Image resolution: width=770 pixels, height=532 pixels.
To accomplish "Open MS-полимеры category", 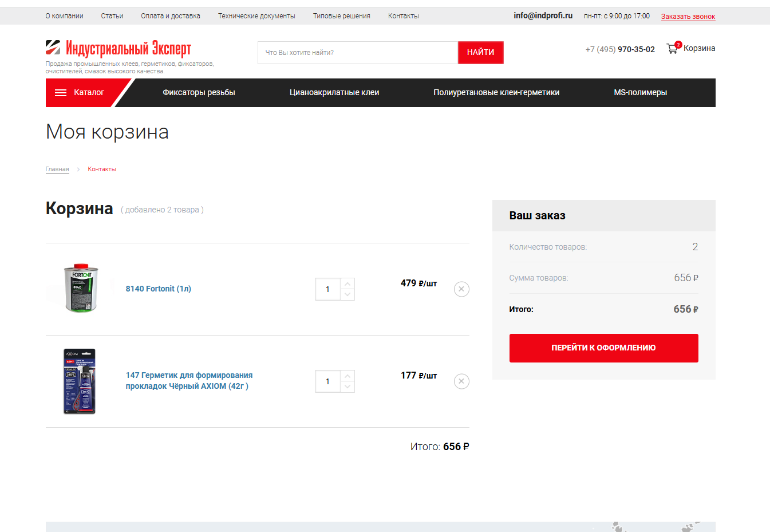I will (640, 93).
